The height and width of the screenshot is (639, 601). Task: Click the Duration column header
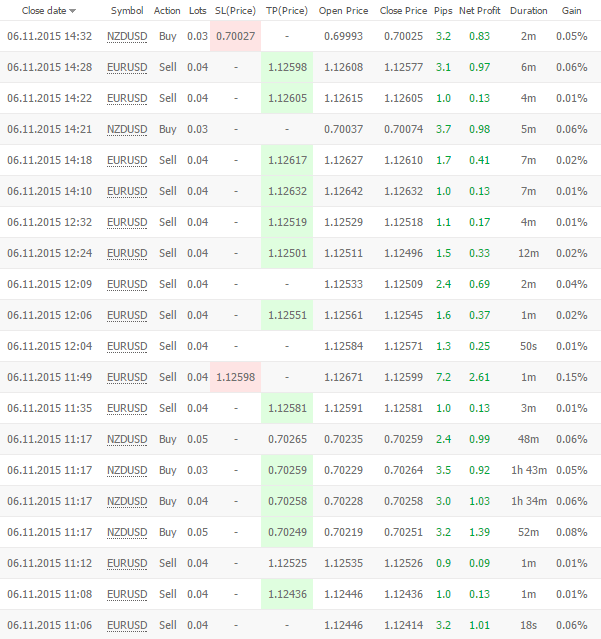click(528, 11)
